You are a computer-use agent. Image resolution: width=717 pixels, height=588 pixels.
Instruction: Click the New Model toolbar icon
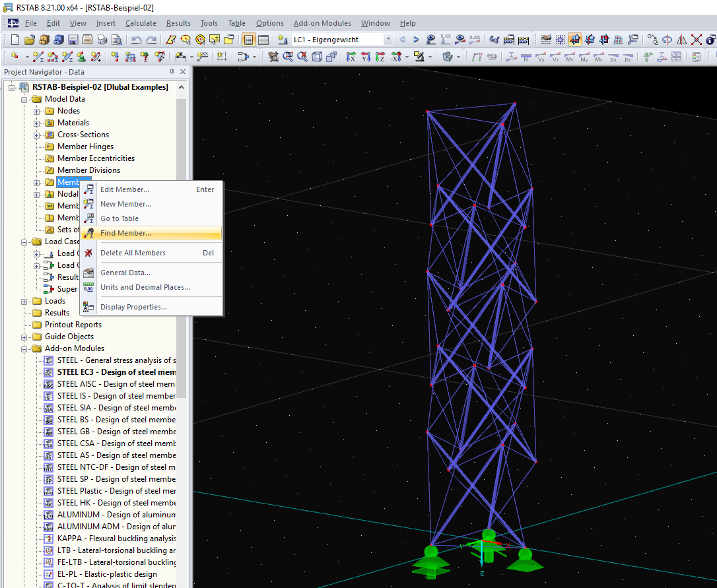15,40
